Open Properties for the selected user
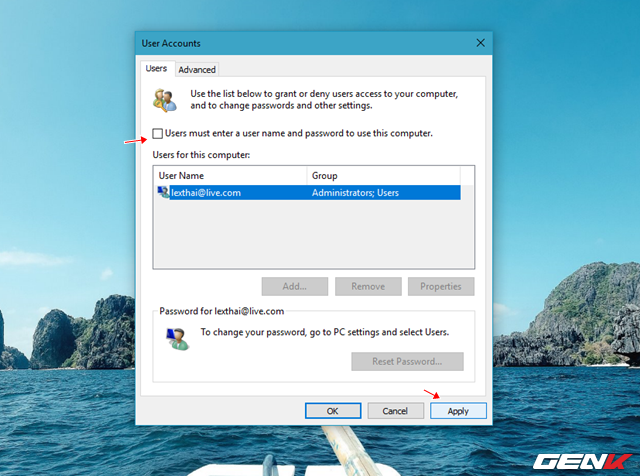Image resolution: width=640 pixels, height=476 pixels. [x=441, y=286]
